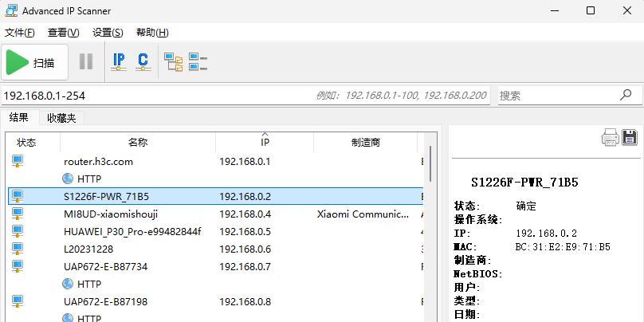644x322 pixels.
Task: Select the router.h3c.com row name
Action: point(99,162)
